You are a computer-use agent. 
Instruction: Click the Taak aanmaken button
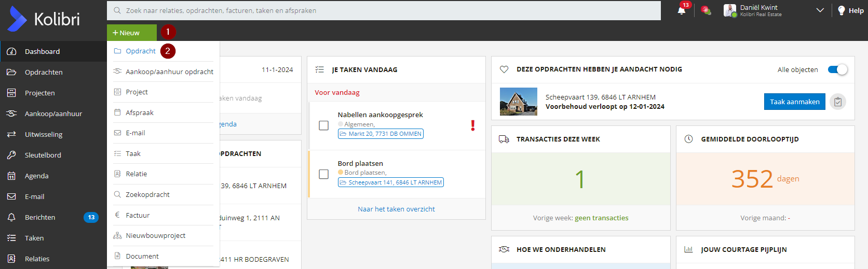(794, 102)
